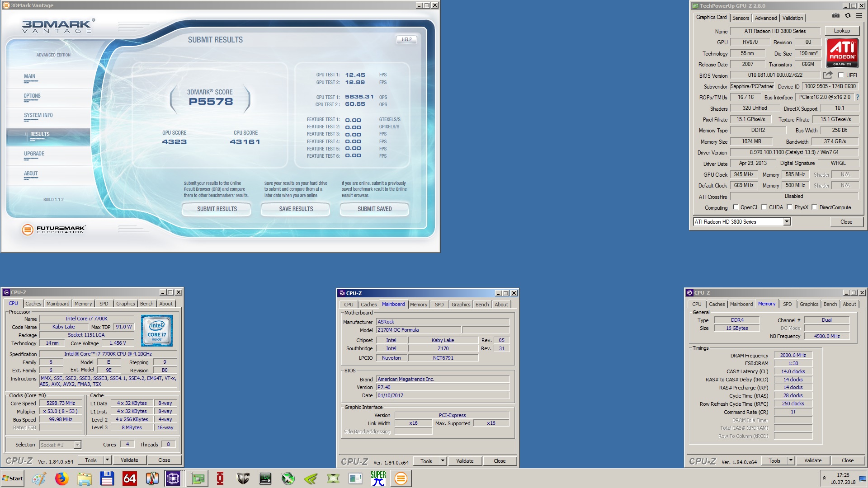Open the GPU selection dropdown in GPU-Z
The height and width of the screenshot is (488, 868).
tap(787, 221)
